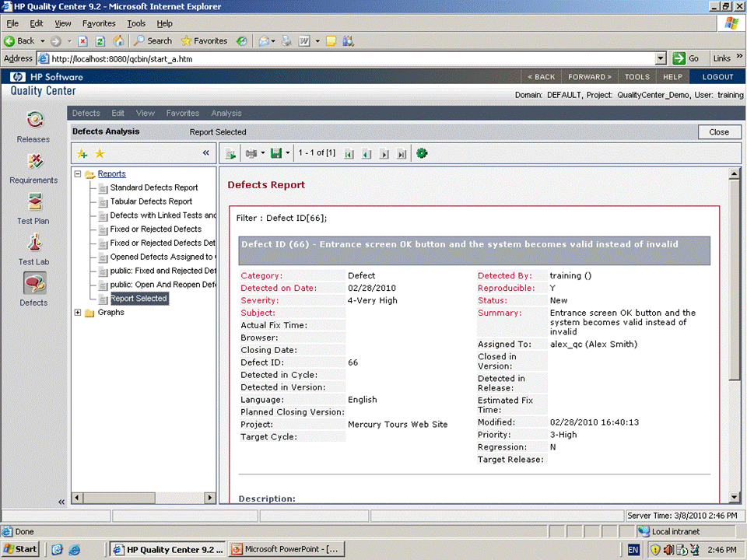The height and width of the screenshot is (560, 747).
Task: Refresh the page in Internet Explorer
Action: pyautogui.click(x=100, y=41)
